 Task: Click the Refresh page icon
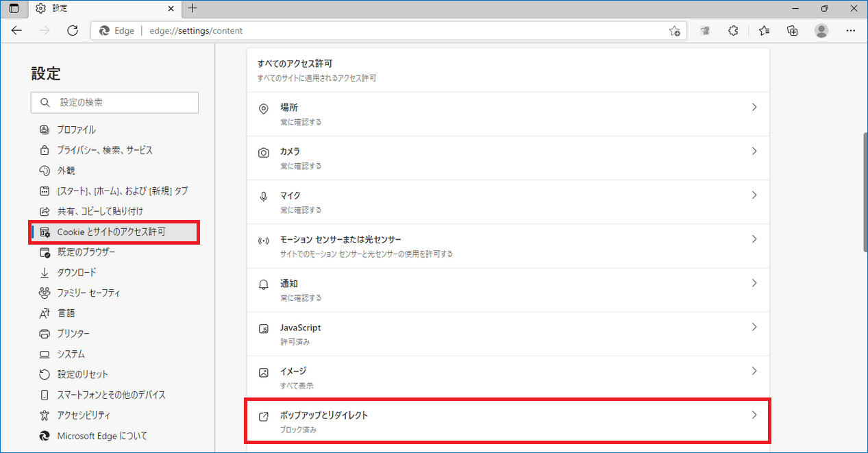pyautogui.click(x=73, y=31)
